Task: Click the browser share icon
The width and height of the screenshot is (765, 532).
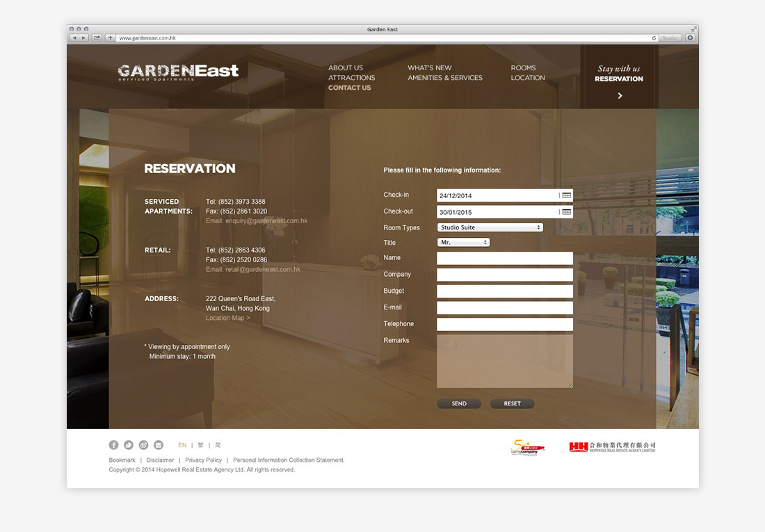Action: (97, 38)
